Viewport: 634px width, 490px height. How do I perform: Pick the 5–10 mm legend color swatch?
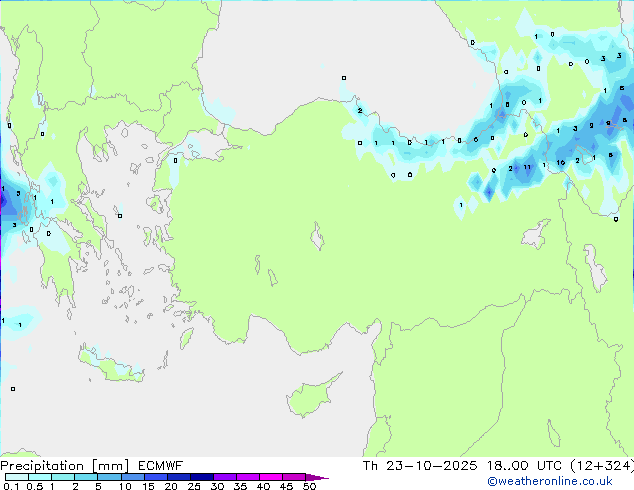(109, 477)
